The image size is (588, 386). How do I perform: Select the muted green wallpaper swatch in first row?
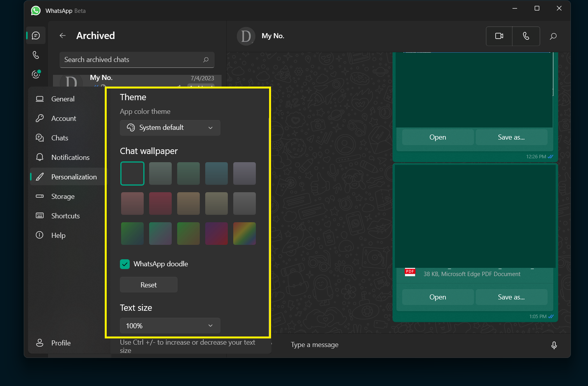[188, 174]
